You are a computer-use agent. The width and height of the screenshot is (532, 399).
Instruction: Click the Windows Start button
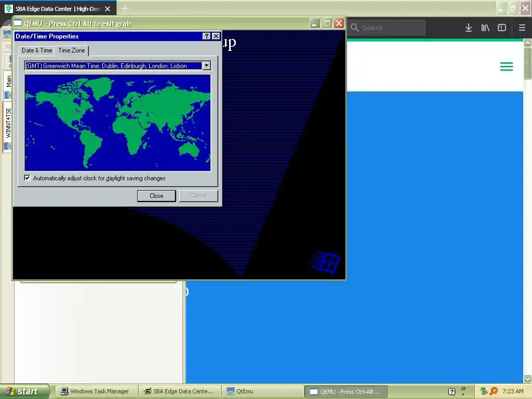[24, 392]
